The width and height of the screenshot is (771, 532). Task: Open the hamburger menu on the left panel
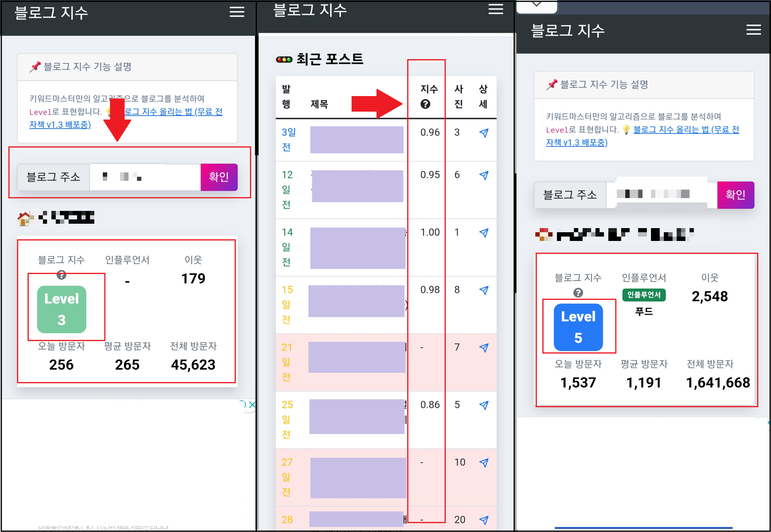coord(237,12)
